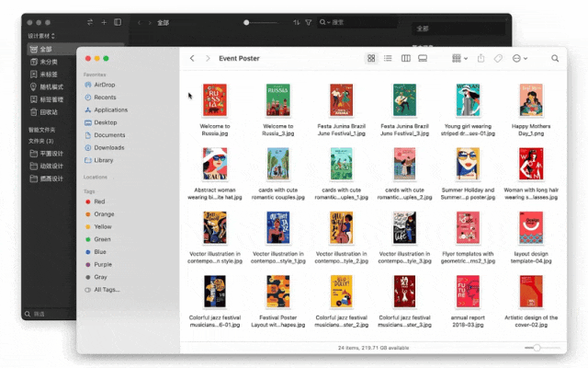Select Welcome to Russia_3.jpg thumbnail
This screenshot has width=588, height=368.
point(277,100)
